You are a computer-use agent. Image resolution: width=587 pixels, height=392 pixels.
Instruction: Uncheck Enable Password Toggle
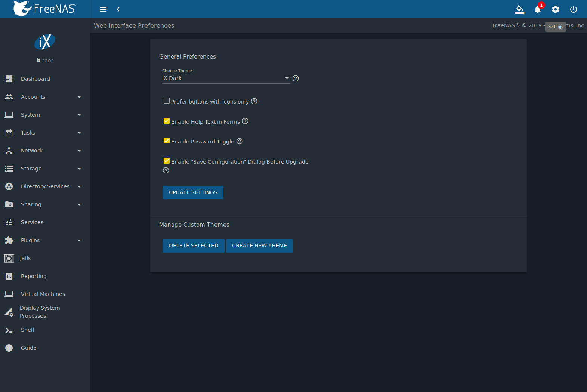[167, 141]
